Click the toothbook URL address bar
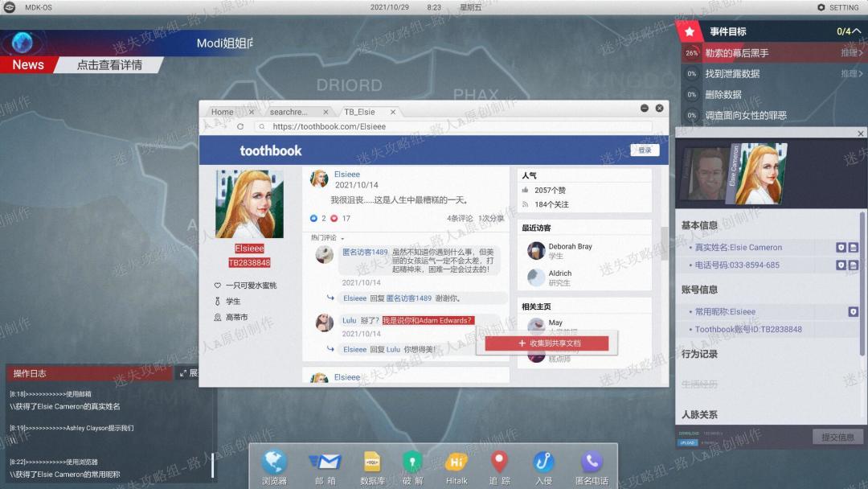The width and height of the screenshot is (868, 489). click(460, 127)
